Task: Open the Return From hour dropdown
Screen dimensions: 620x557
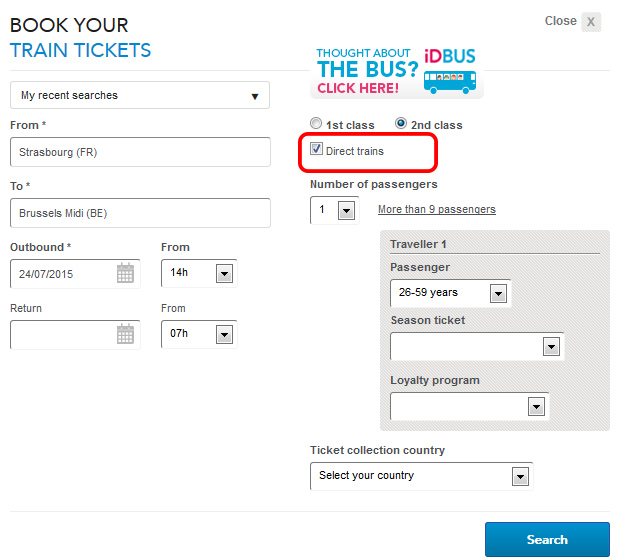Action: (224, 334)
